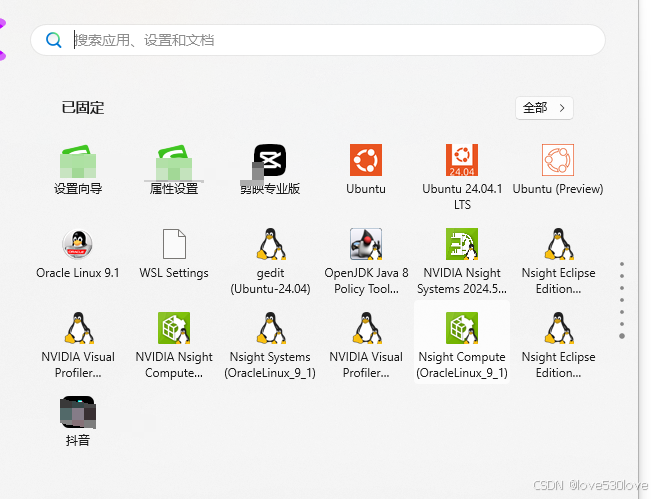Open the 设置向导 pinned app
The image size is (655, 499).
(78, 170)
